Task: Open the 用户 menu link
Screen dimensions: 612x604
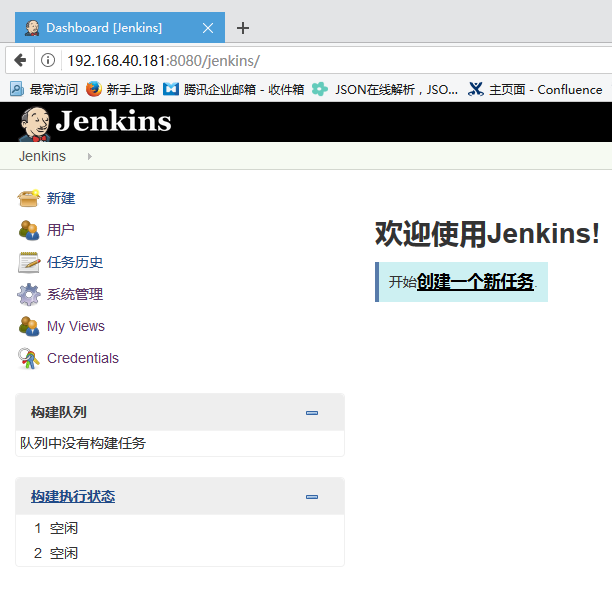Action: 60,231
